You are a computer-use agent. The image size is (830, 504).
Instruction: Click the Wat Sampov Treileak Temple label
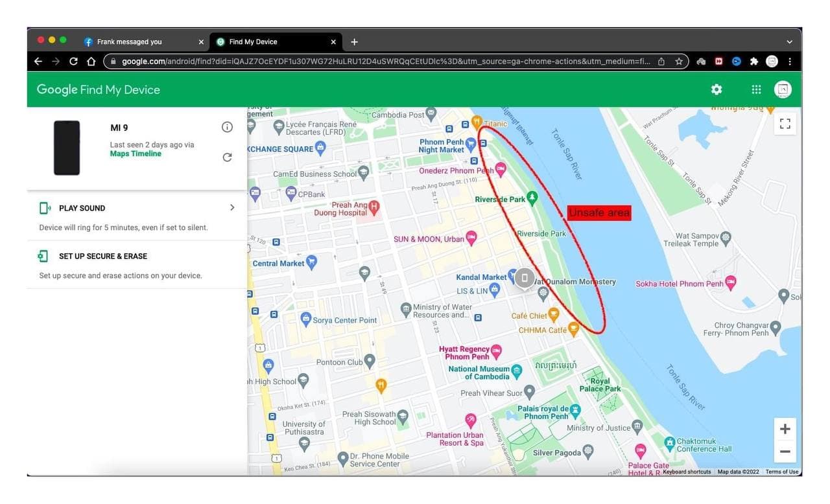coord(691,240)
